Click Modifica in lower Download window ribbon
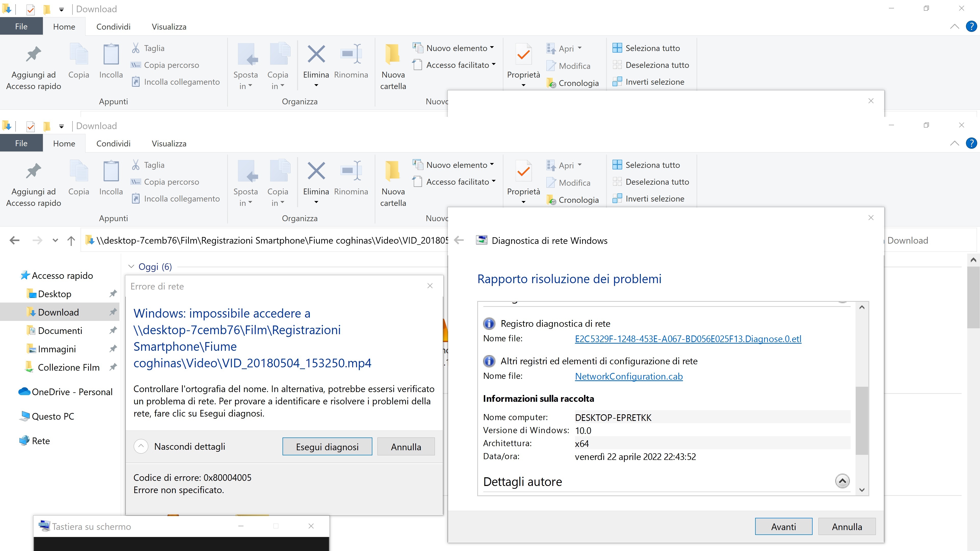 (569, 183)
